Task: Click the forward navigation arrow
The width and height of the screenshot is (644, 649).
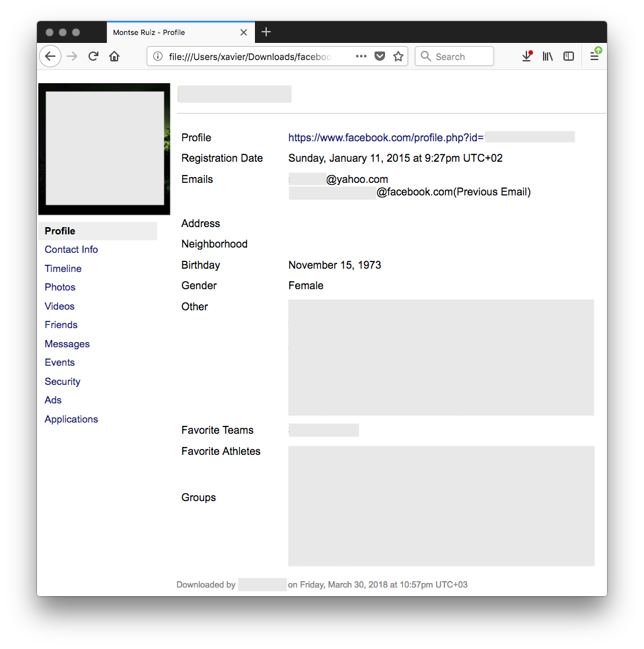Action: tap(72, 56)
